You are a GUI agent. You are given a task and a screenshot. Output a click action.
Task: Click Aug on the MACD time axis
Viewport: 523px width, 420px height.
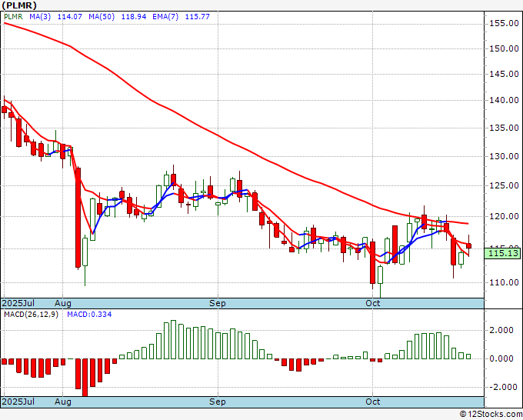[x=63, y=402]
